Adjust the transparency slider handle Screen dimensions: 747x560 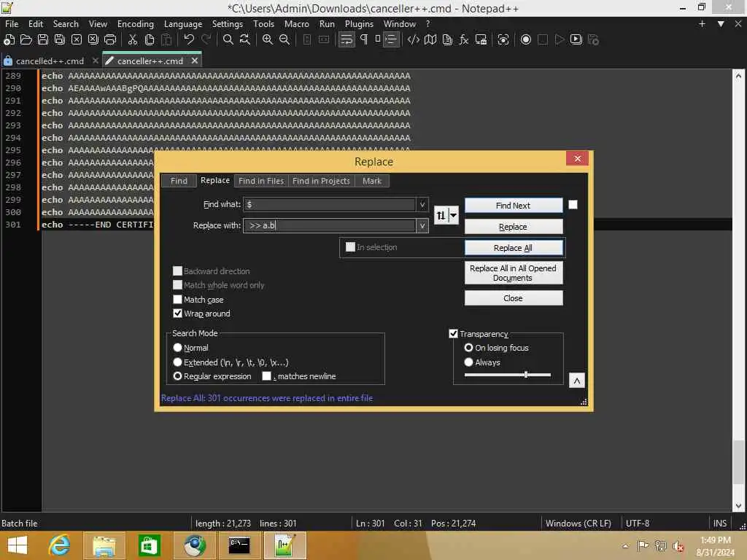526,375
